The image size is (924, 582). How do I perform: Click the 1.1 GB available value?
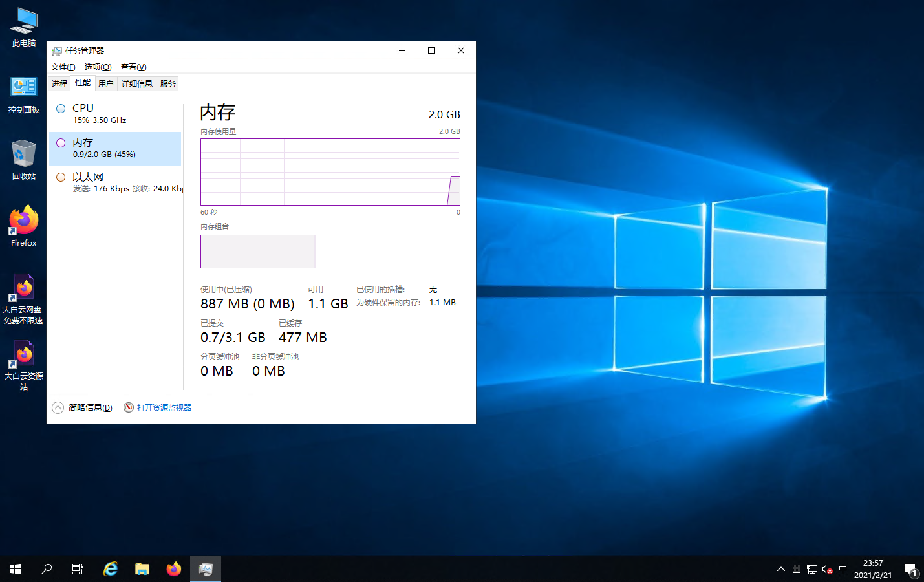(x=328, y=304)
